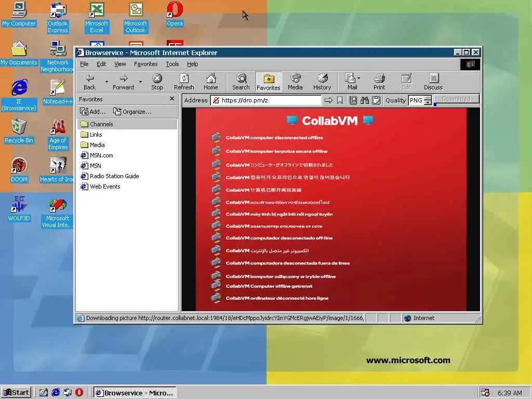Close the Favorites side pane

pos(172,99)
